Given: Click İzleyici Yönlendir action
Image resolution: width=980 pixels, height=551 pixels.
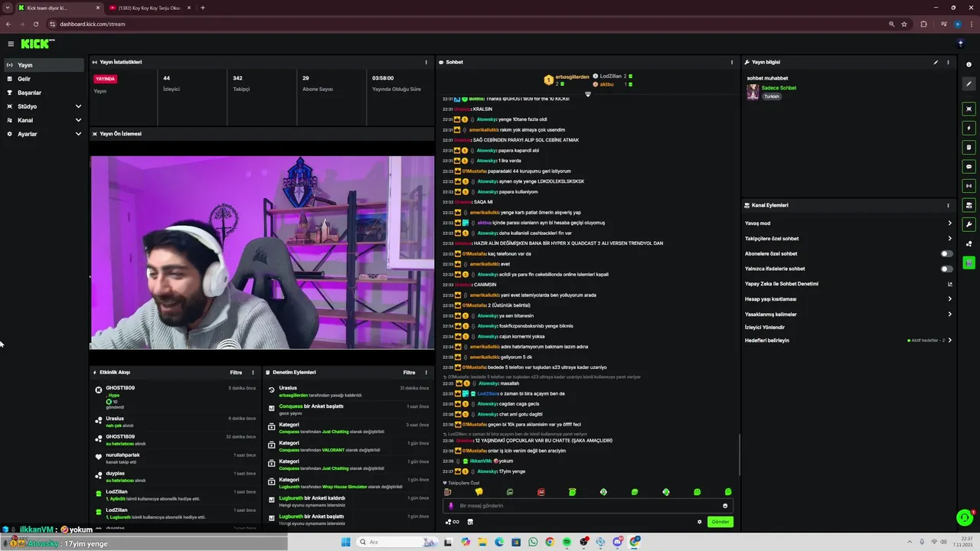Looking at the screenshot, I should [765, 328].
